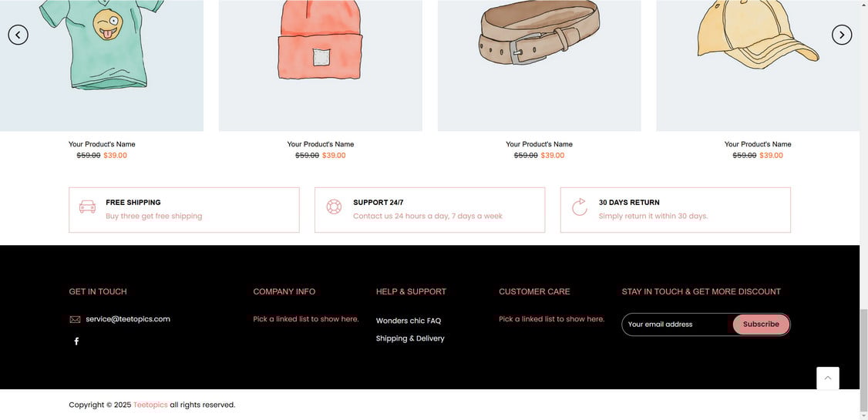Focus the email address input field
Image resolution: width=868 pixels, height=420 pixels.
tap(676, 324)
